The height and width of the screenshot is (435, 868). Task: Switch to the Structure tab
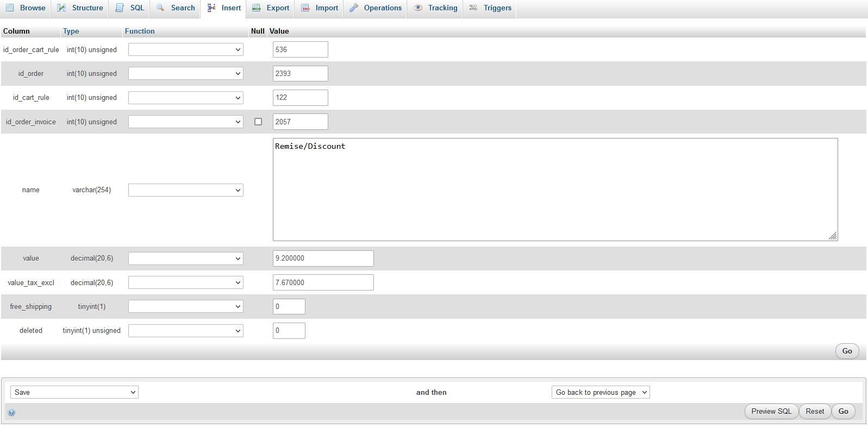click(x=80, y=8)
